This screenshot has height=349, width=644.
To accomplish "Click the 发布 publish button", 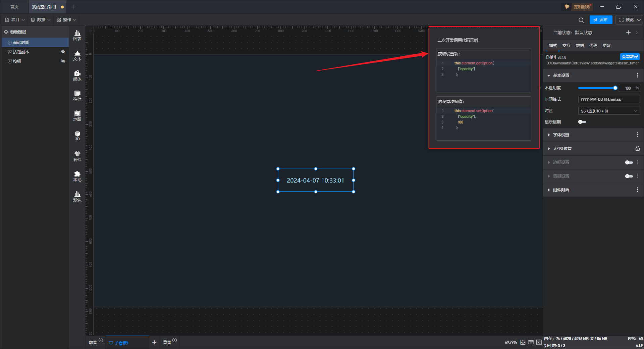I will 600,20.
